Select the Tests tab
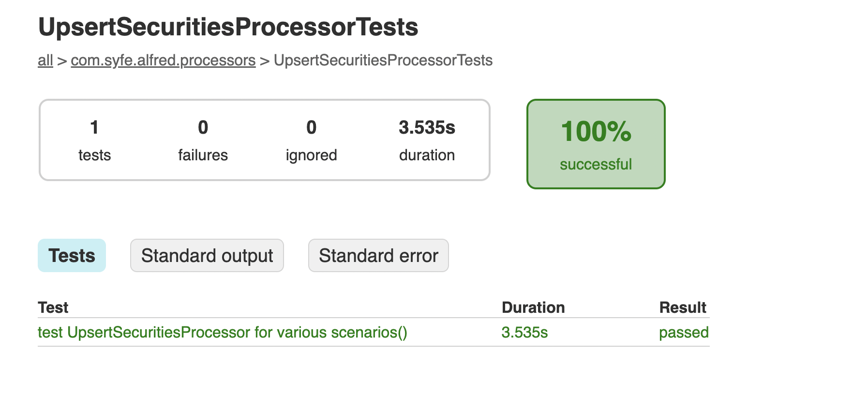The width and height of the screenshot is (868, 399). [72, 255]
